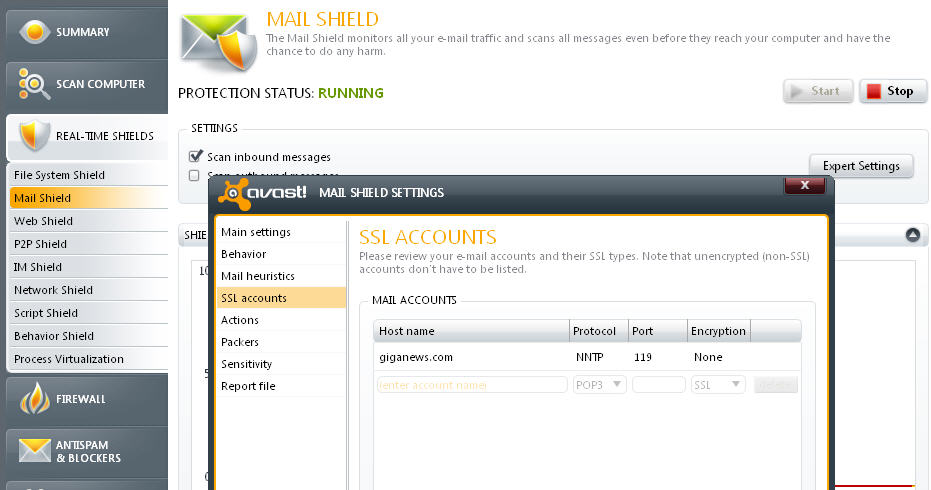Open Expert Settings
This screenshot has height=490, width=931.
[x=860, y=166]
